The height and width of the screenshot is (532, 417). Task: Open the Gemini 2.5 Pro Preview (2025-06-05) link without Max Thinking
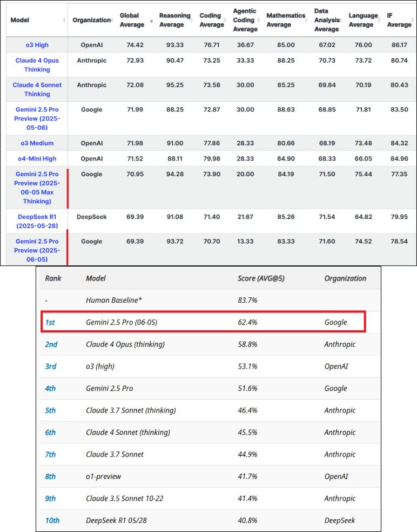tap(37, 250)
